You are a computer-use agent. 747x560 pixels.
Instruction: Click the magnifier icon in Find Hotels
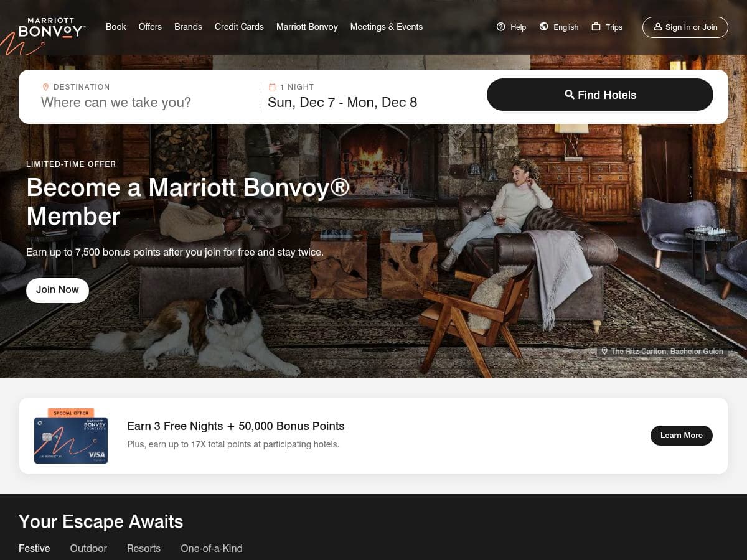(570, 95)
